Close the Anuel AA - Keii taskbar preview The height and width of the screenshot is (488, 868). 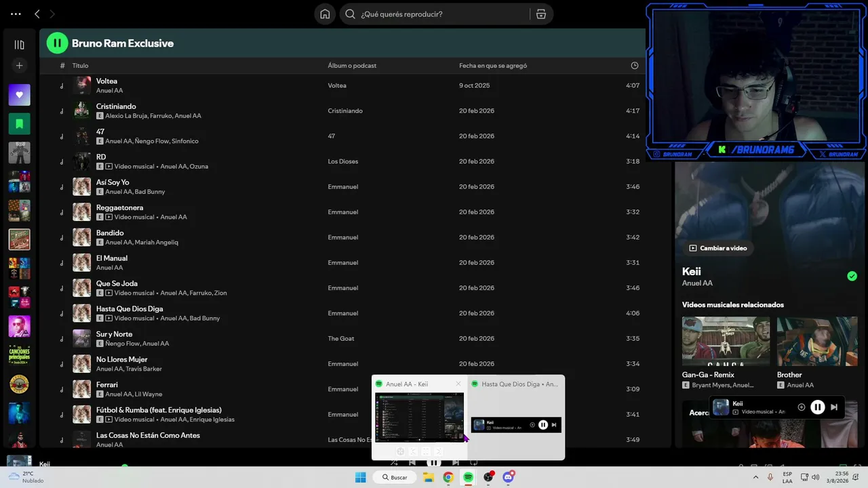pos(458,384)
